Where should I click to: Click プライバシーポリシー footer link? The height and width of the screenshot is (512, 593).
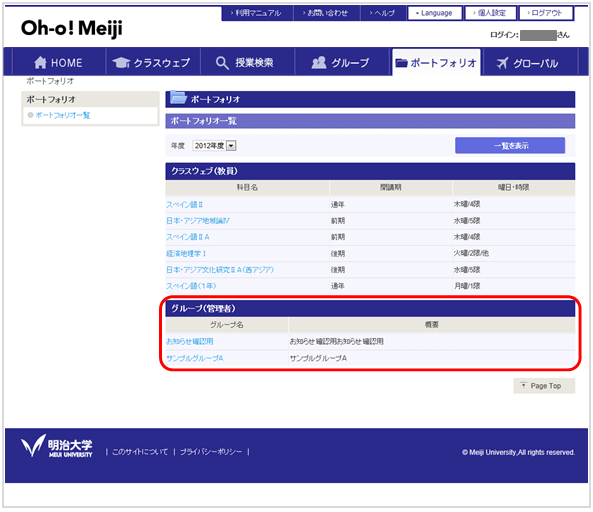(x=211, y=452)
